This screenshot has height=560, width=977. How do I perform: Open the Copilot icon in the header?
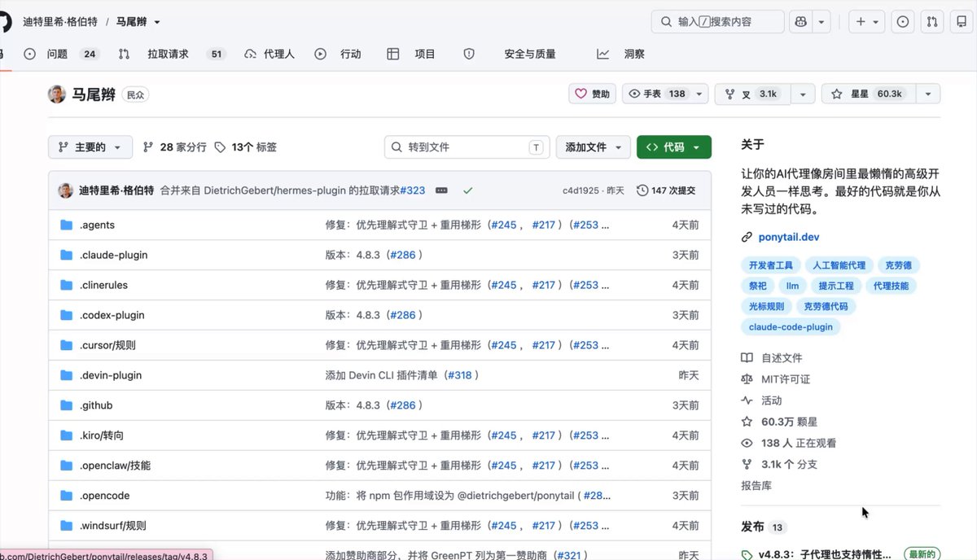pyautogui.click(x=800, y=22)
